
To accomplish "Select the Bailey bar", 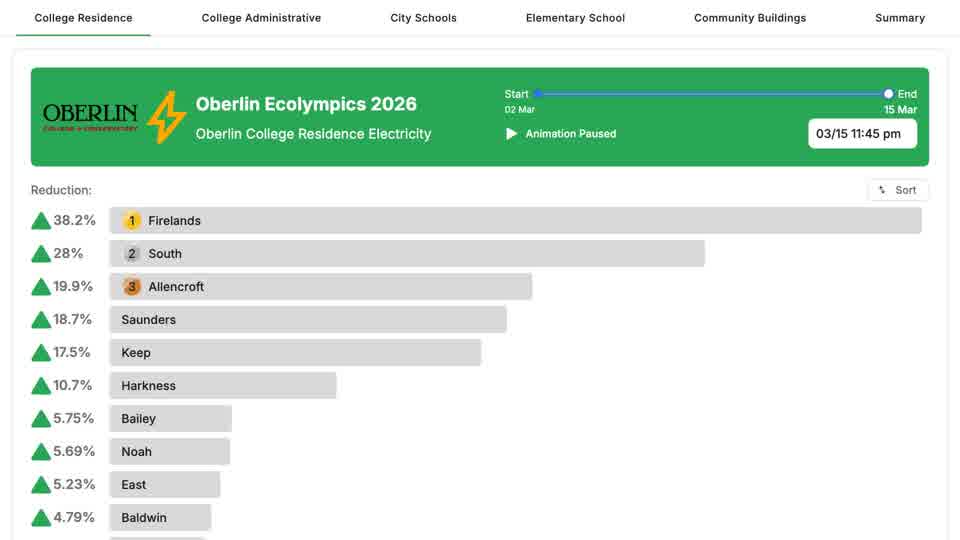I will (171, 419).
